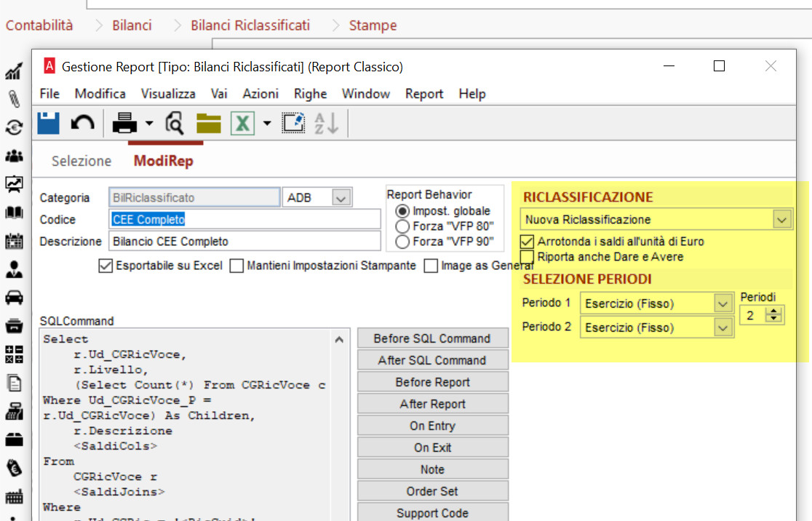Open the Azioni menu
Screen dimensions: 812x521
[x=260, y=94]
